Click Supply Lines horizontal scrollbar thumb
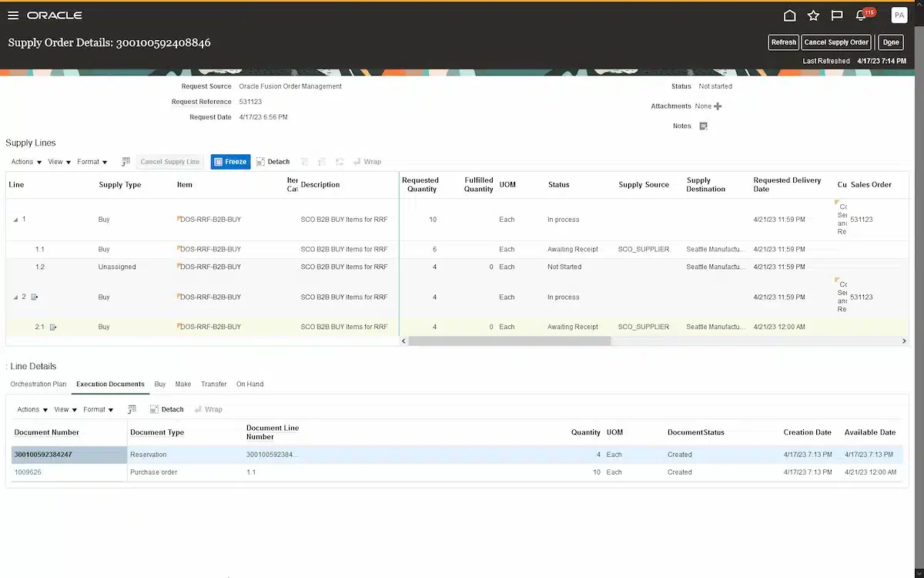The image size is (924, 578). tap(510, 341)
